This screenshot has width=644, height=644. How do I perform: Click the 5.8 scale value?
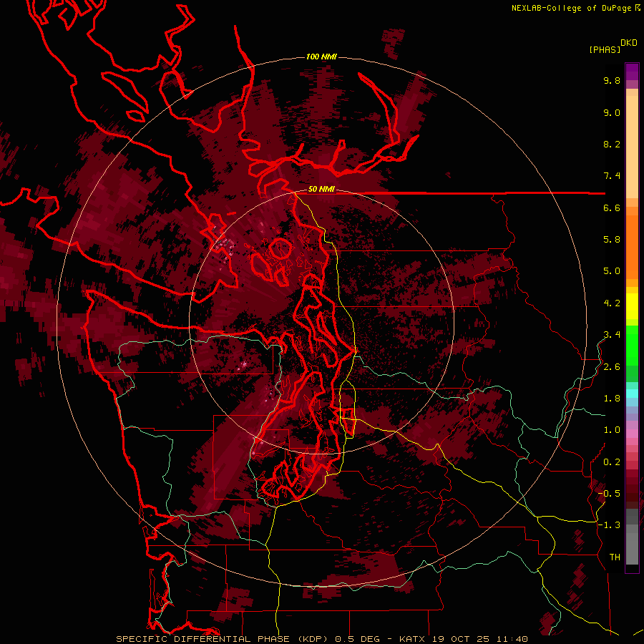[x=612, y=240]
